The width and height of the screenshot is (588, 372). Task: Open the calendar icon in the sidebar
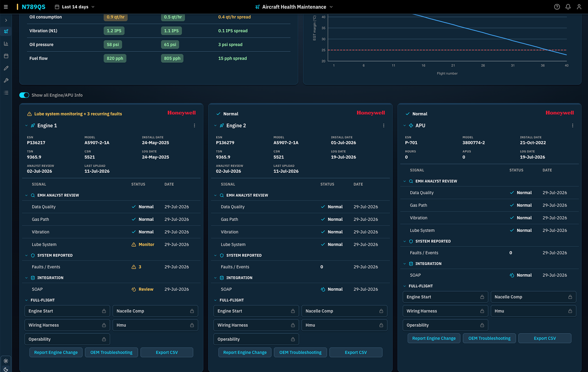[x=6, y=56]
